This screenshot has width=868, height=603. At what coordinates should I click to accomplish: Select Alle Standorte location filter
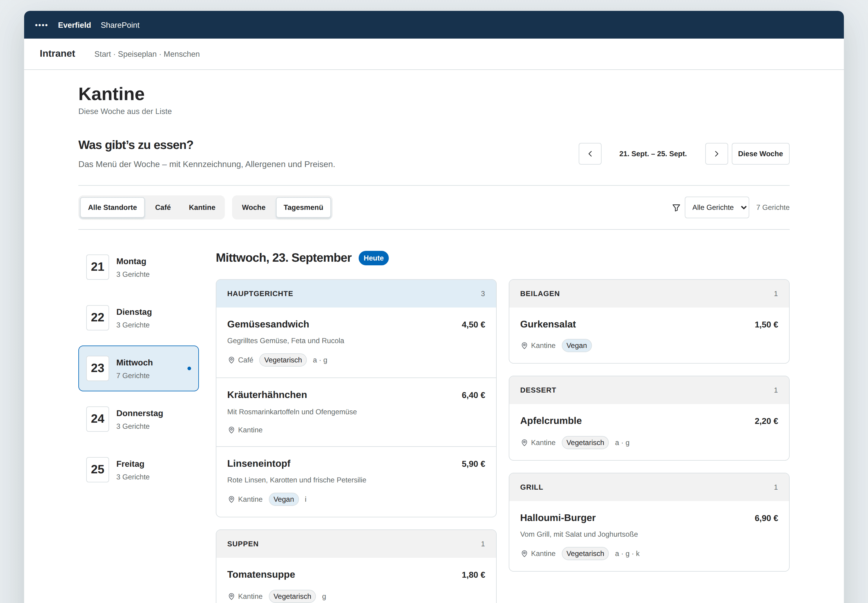coord(112,207)
